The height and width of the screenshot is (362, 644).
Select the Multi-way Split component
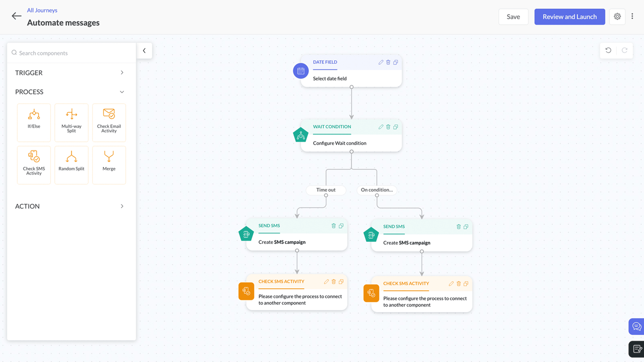pos(71,122)
